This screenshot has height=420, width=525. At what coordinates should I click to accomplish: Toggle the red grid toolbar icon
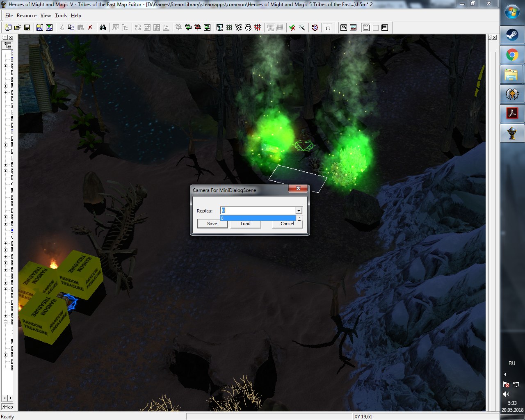[x=258, y=27]
